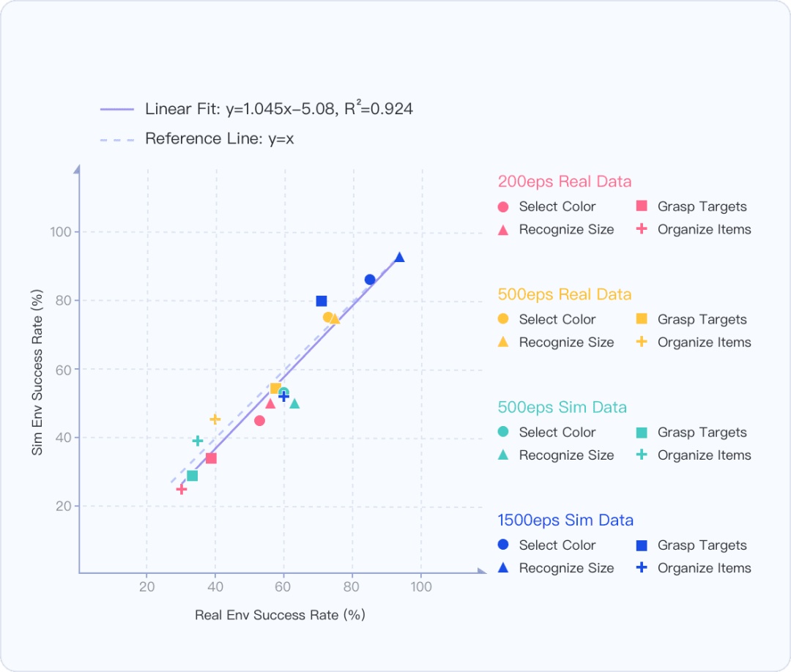Toggle the 1500eps Sim Data legend group heading
Image resolution: width=791 pixels, height=672 pixels.
tap(565, 520)
